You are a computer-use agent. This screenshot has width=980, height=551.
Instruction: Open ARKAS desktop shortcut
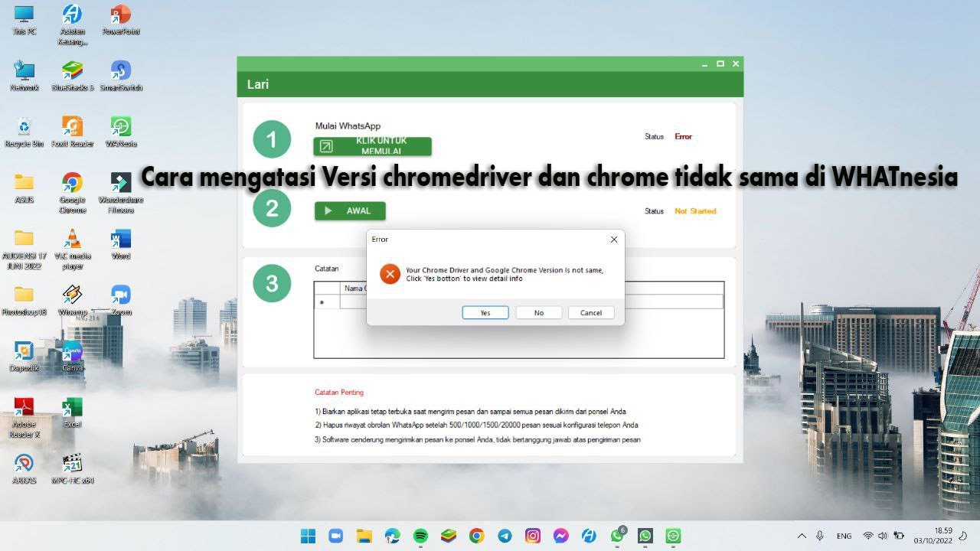pos(24,468)
